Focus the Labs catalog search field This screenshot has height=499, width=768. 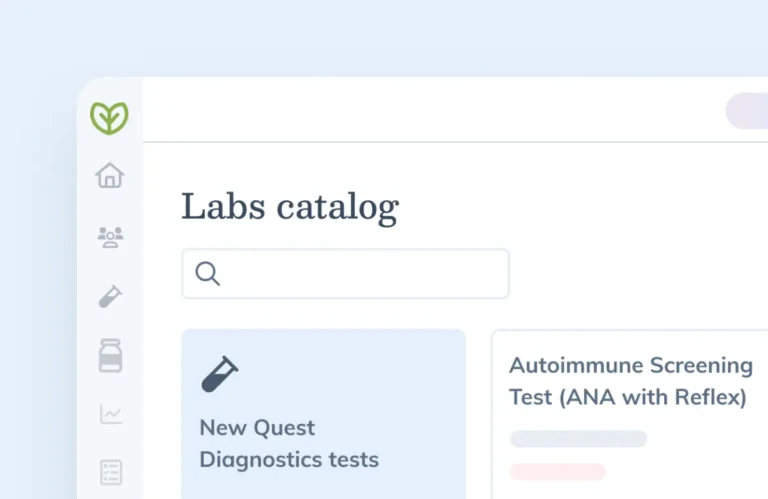coord(360,274)
